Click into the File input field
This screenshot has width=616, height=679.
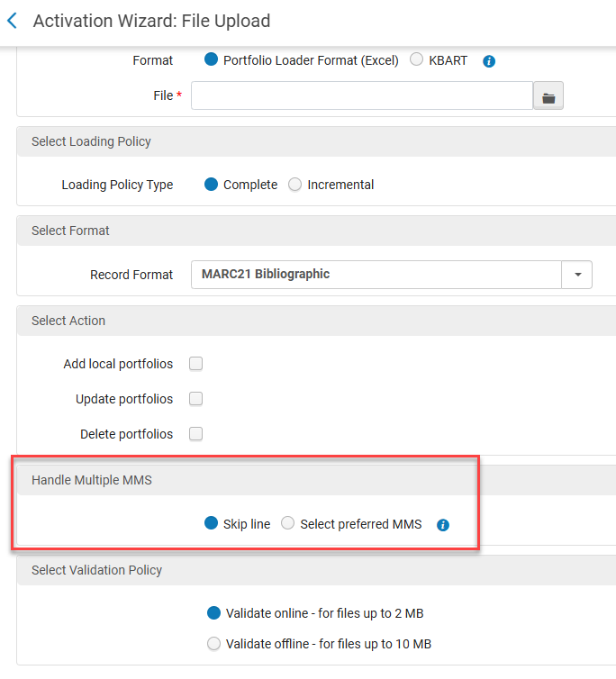point(361,95)
